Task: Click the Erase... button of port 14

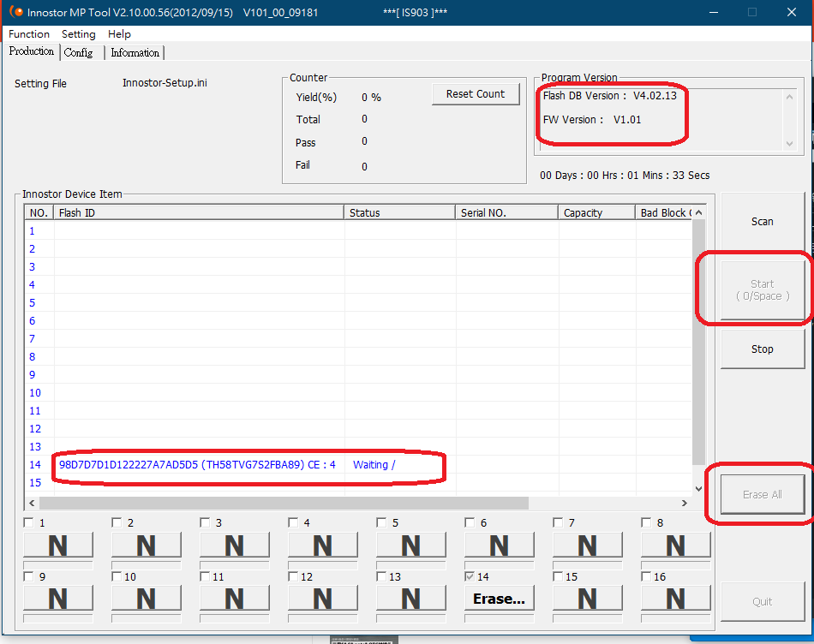Action: (500, 599)
